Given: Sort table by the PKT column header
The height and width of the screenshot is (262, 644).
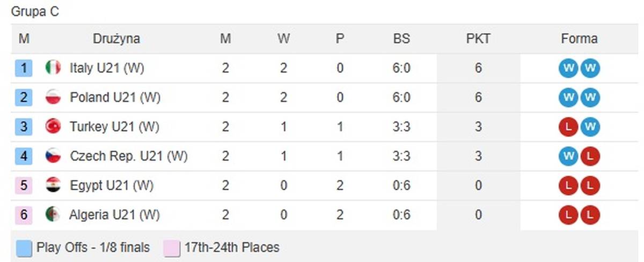Looking at the screenshot, I should (478, 39).
